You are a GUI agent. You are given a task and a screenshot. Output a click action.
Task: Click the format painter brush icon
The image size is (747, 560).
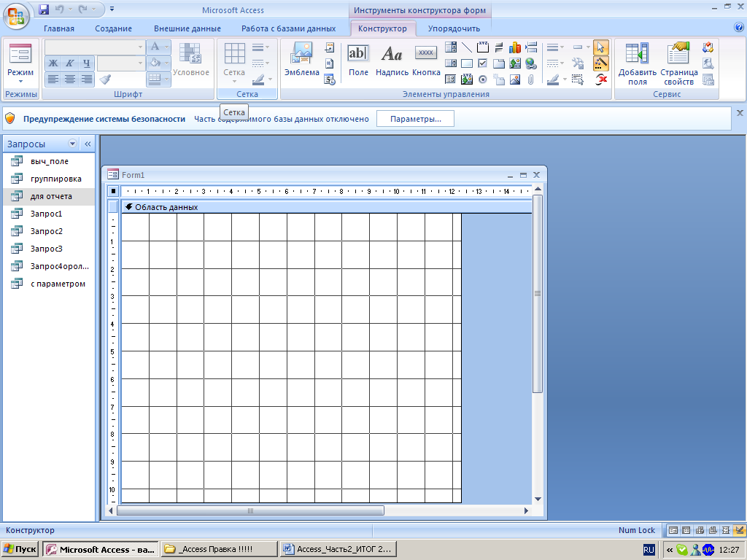click(x=105, y=79)
